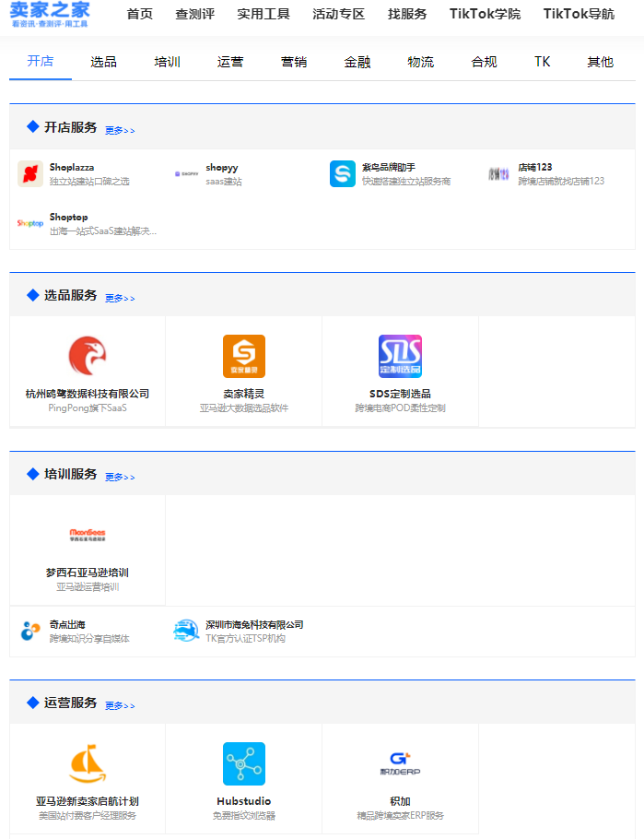
Task: Click the 精品跨境卖家ERP服务 description
Action: (x=400, y=815)
